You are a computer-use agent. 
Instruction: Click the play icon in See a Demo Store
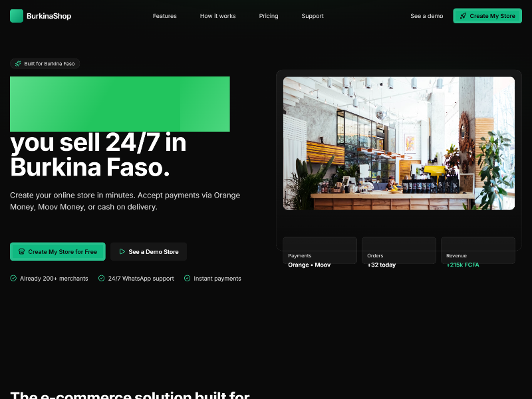coord(122,251)
